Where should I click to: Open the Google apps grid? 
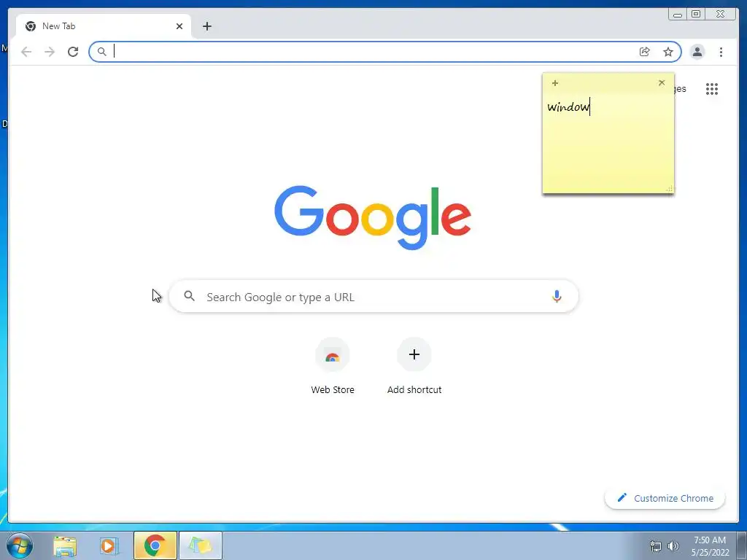click(712, 89)
